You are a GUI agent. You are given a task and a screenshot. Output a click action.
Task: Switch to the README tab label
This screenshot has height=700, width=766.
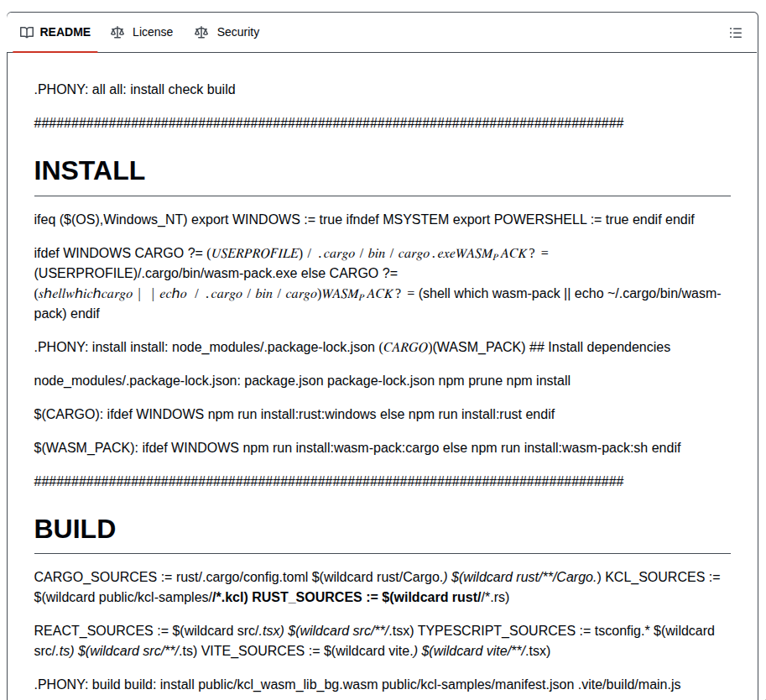[x=65, y=33]
